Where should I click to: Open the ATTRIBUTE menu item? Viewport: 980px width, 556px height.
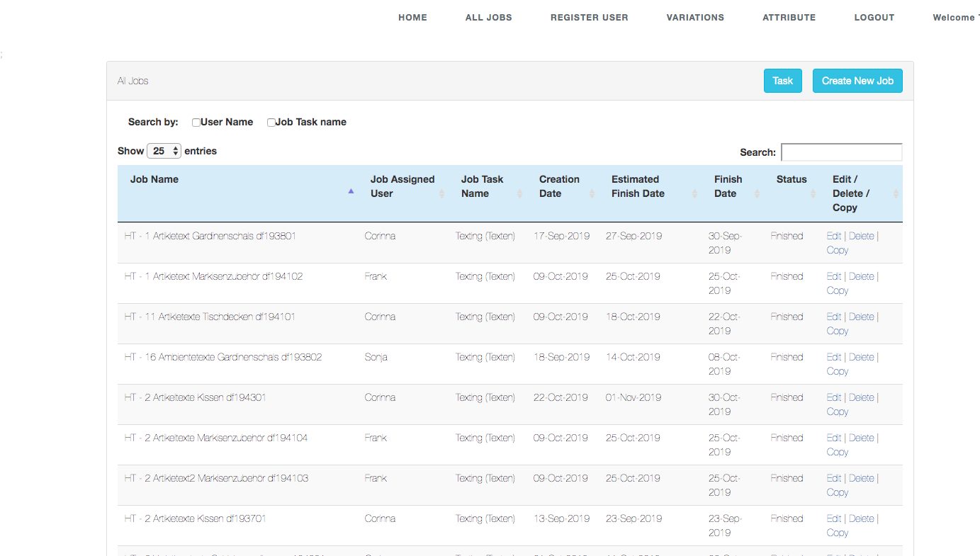789,18
